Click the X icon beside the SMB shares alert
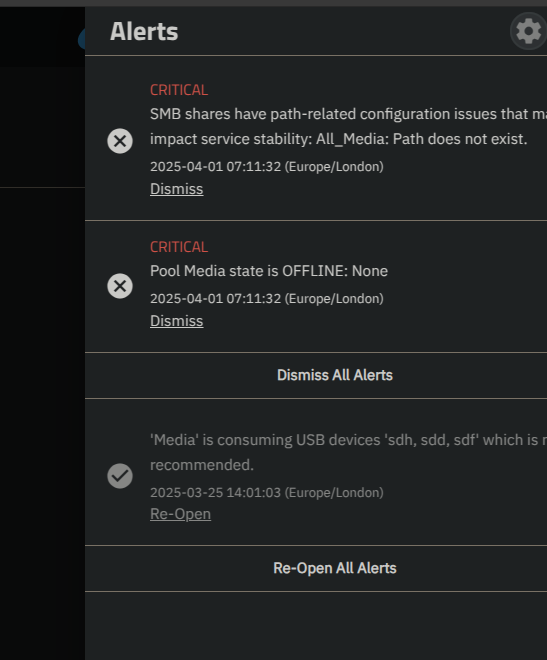Image resolution: width=547 pixels, height=660 pixels. pos(120,141)
